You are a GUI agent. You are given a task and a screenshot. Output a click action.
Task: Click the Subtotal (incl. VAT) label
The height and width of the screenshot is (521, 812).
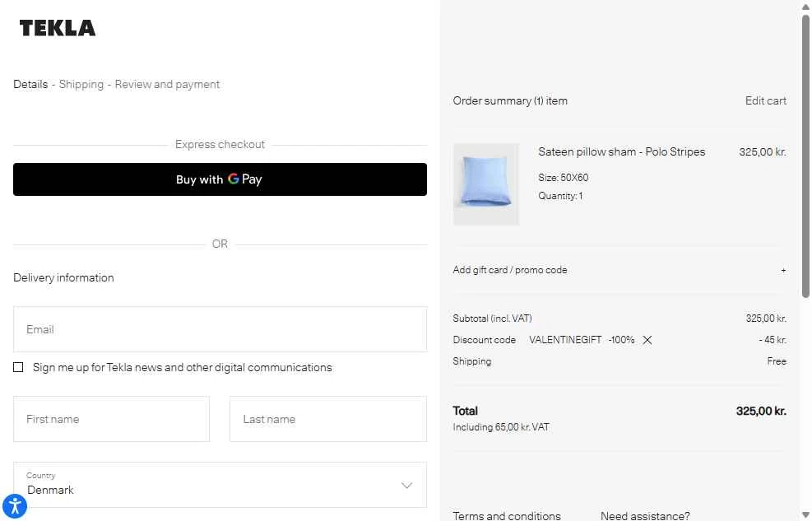click(x=492, y=319)
